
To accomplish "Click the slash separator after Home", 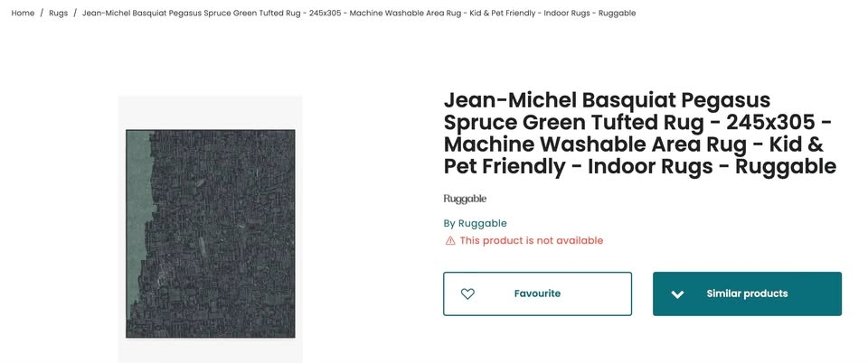I will (x=42, y=14).
